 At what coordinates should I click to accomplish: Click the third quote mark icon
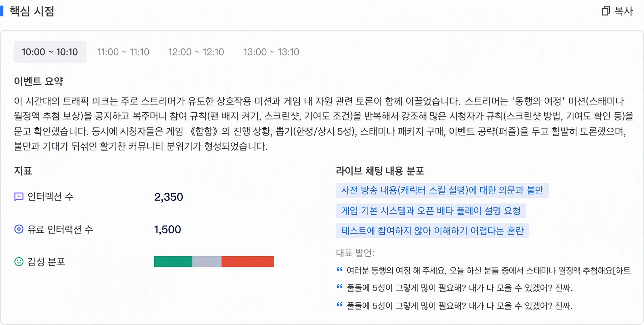[340, 305]
